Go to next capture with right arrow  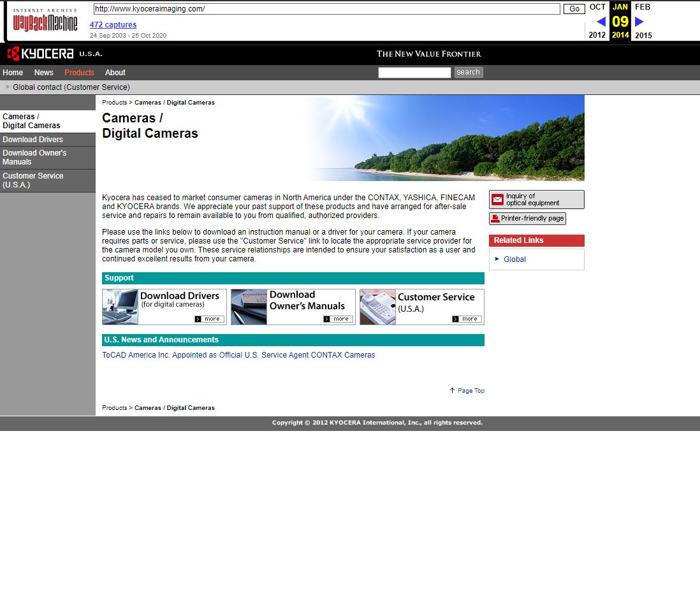pyautogui.click(x=639, y=22)
